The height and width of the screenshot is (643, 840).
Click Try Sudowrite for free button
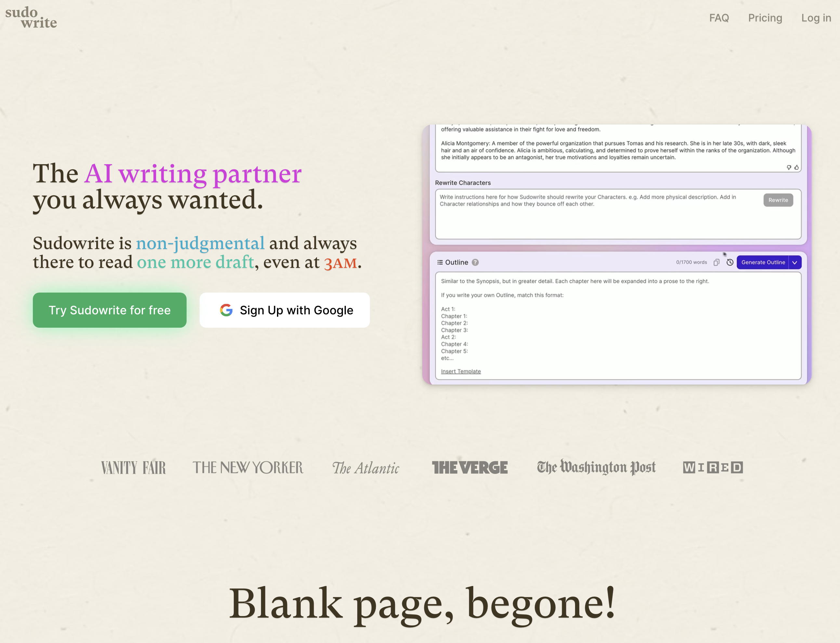(110, 310)
